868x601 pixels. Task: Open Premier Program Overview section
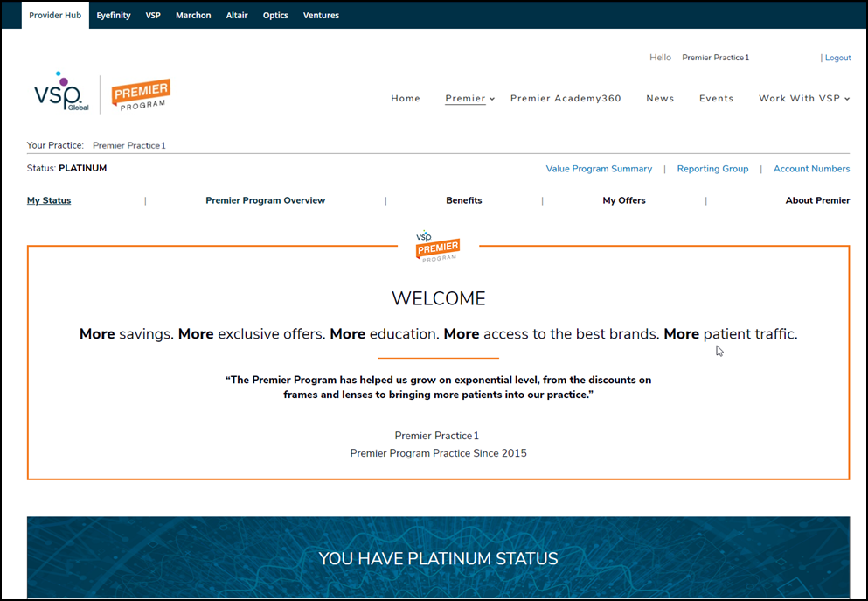tap(265, 200)
